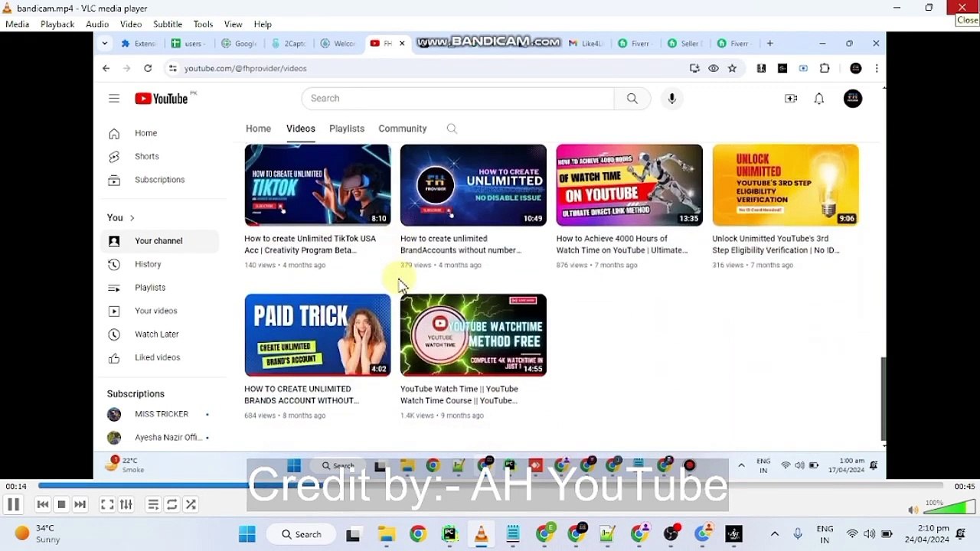Expand the You section chevron

pyautogui.click(x=132, y=218)
